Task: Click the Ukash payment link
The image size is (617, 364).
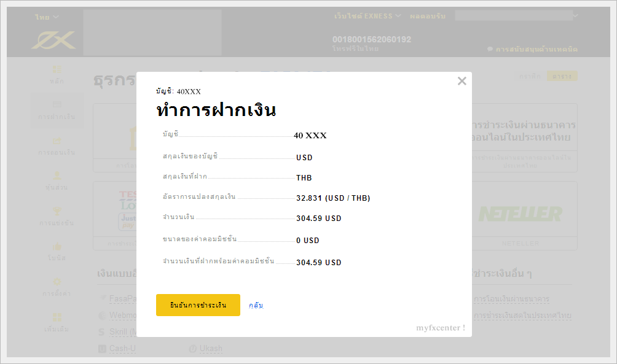Action: (x=211, y=349)
